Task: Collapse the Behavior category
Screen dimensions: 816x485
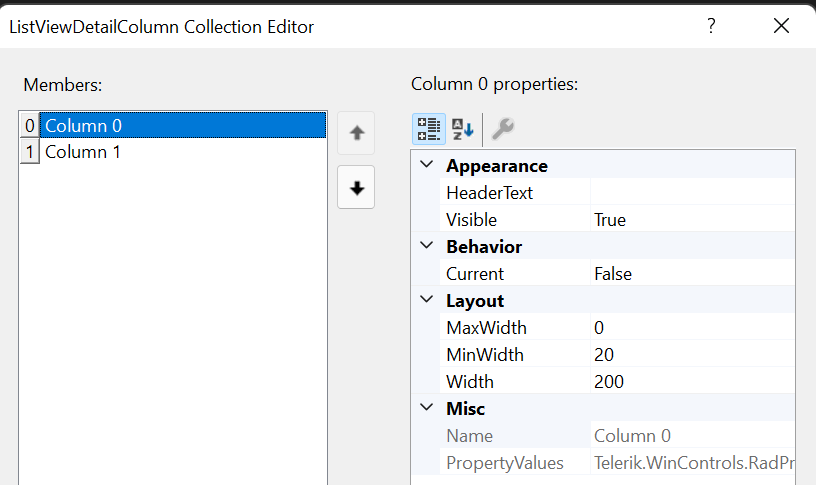Action: 427,246
